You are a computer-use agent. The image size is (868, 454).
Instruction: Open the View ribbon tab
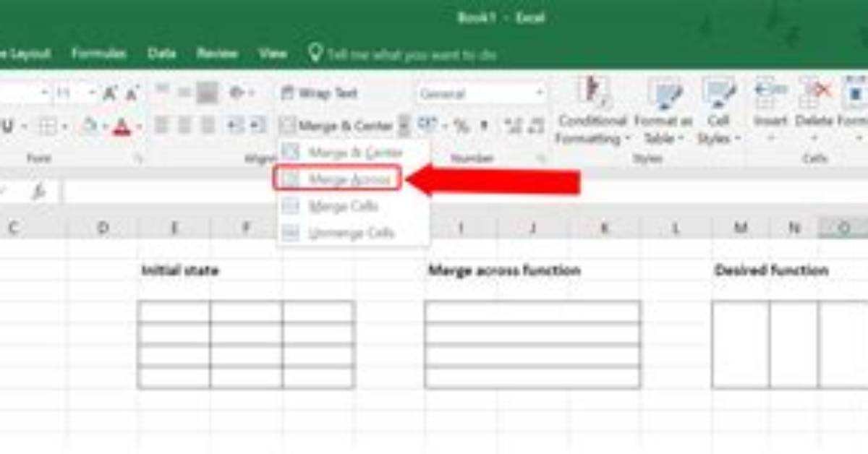[x=273, y=53]
